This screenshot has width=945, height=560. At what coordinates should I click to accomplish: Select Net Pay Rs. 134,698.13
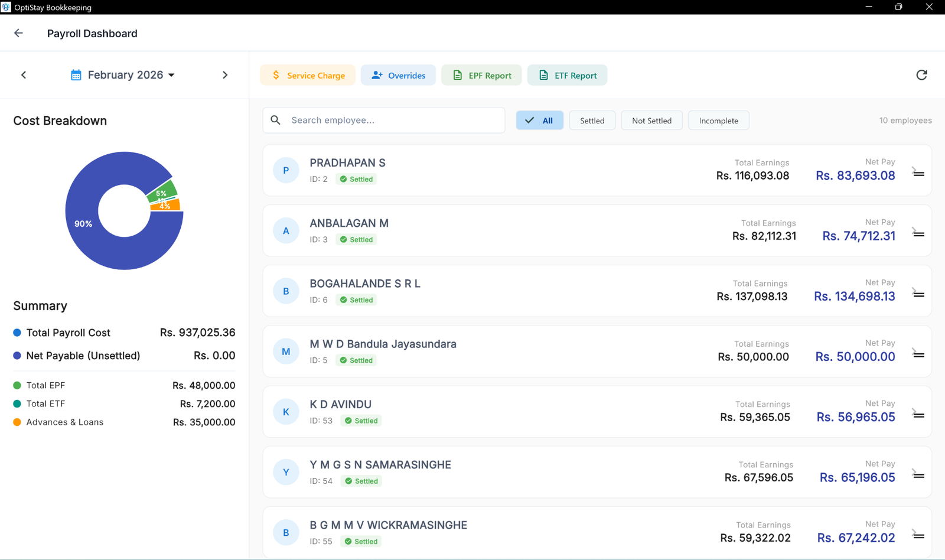[x=855, y=296]
